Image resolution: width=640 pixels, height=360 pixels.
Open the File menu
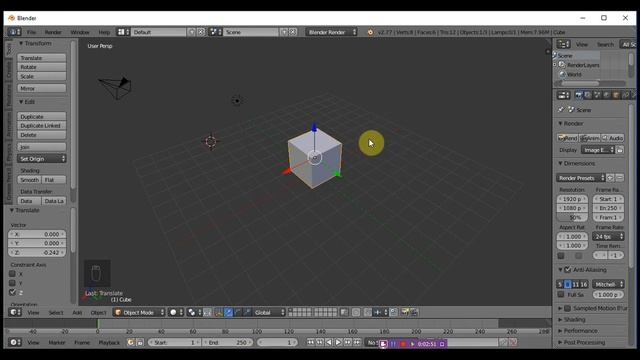(x=31, y=32)
